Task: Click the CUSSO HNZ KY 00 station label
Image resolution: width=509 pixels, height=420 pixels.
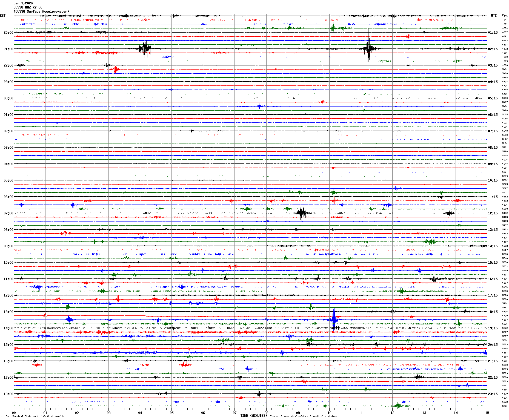Action: (28, 7)
